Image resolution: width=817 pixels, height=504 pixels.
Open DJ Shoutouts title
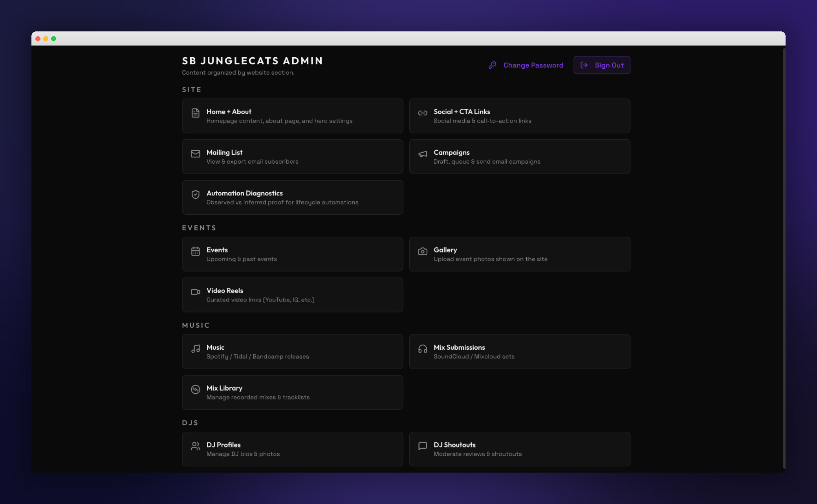(x=454, y=445)
